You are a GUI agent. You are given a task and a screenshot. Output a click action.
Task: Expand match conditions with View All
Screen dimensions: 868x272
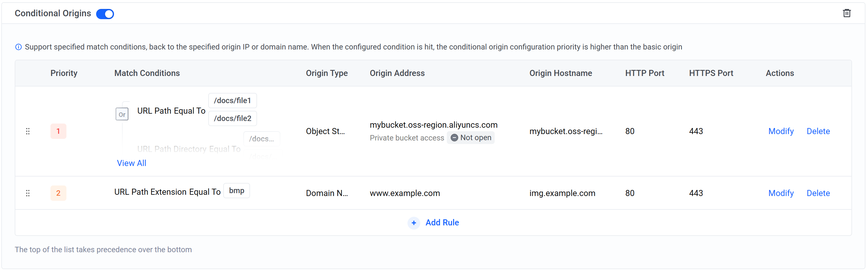(131, 163)
